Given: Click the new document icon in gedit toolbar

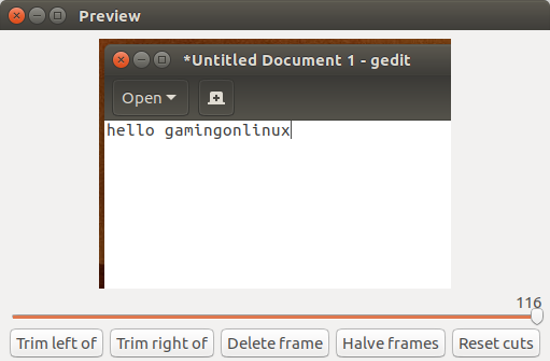Looking at the screenshot, I should click(x=216, y=98).
